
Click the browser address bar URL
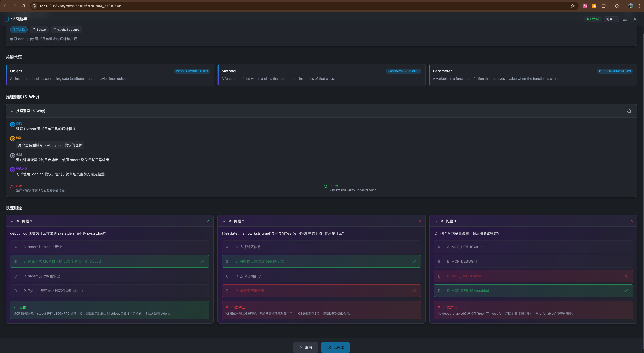(80, 6)
